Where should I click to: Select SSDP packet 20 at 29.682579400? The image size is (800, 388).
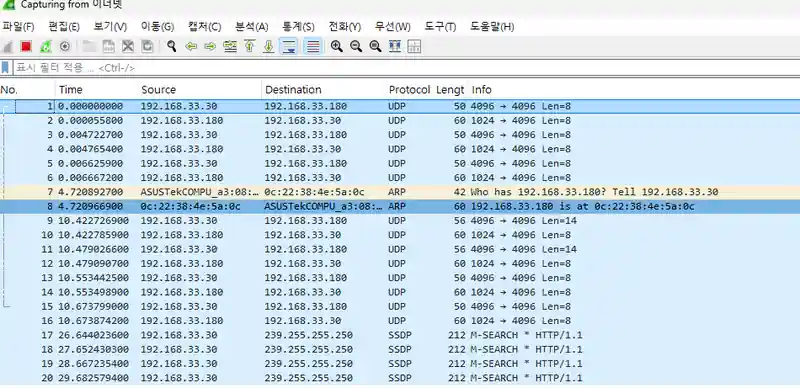400,378
